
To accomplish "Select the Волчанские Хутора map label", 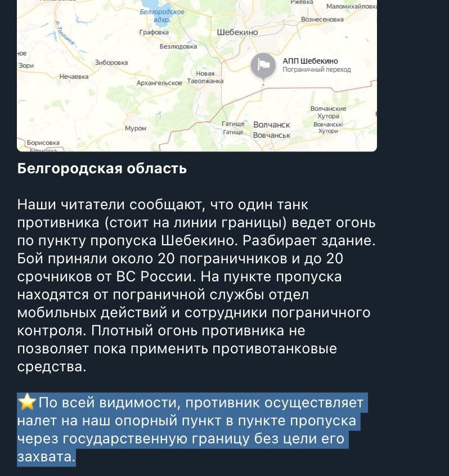I will coord(328,113).
